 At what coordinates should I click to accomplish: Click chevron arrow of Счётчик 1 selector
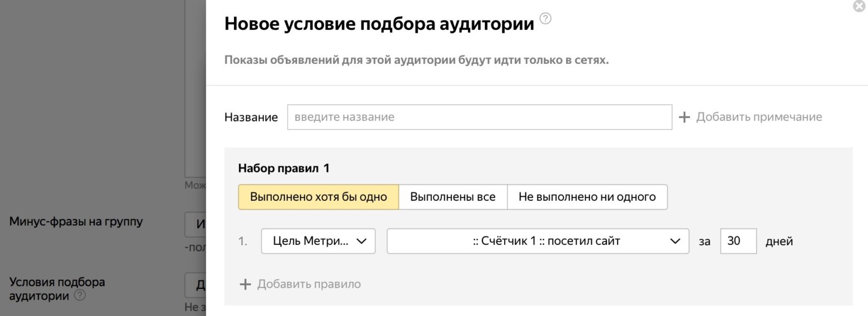(675, 241)
